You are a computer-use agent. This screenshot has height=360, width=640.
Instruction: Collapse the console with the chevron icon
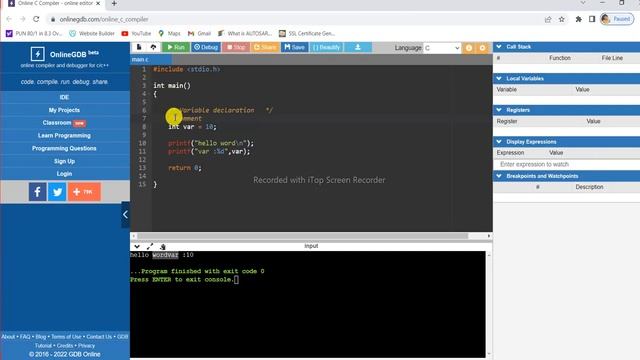[137, 247]
